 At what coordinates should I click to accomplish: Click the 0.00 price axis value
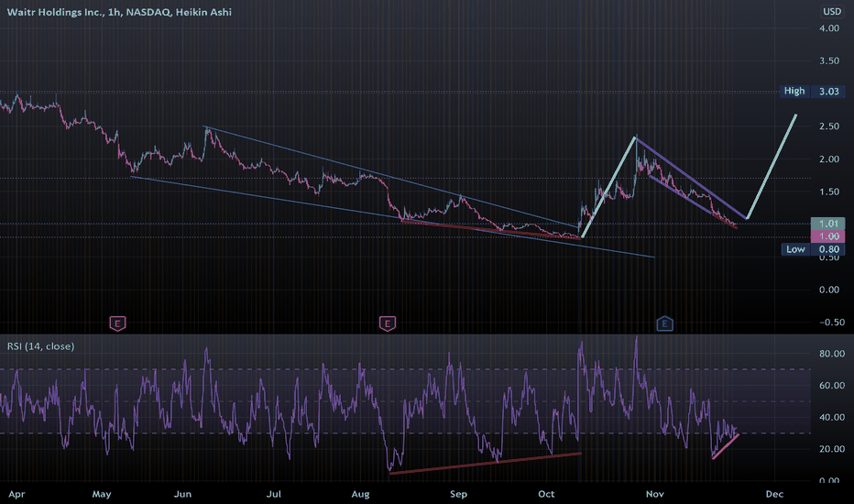coord(829,290)
